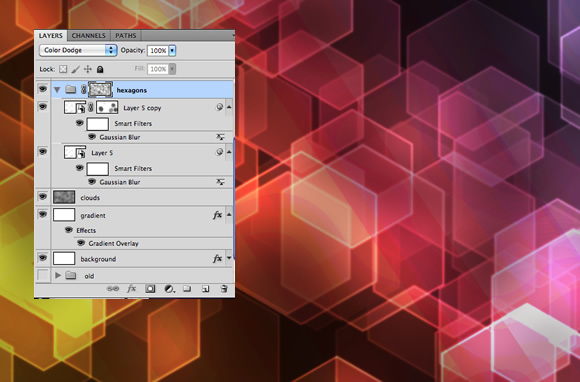The image size is (580, 382).
Task: Select the Layers tab
Action: point(51,36)
